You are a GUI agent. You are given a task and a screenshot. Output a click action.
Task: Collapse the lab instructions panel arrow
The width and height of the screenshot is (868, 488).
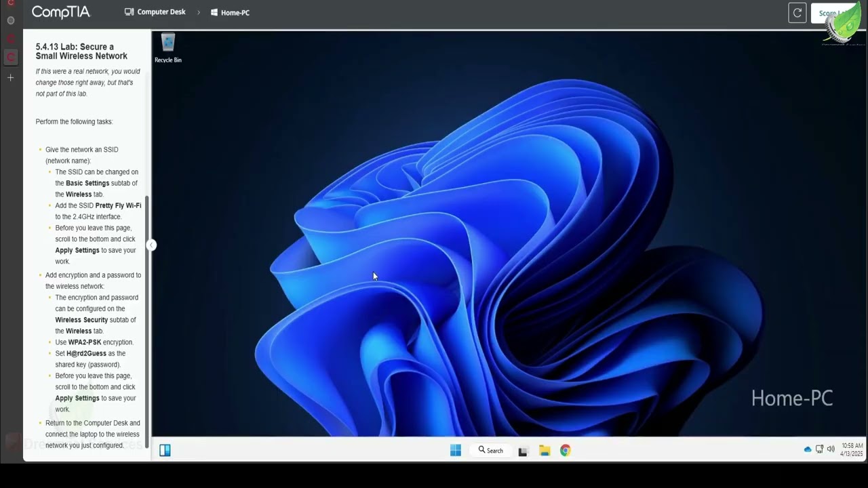[x=151, y=245]
